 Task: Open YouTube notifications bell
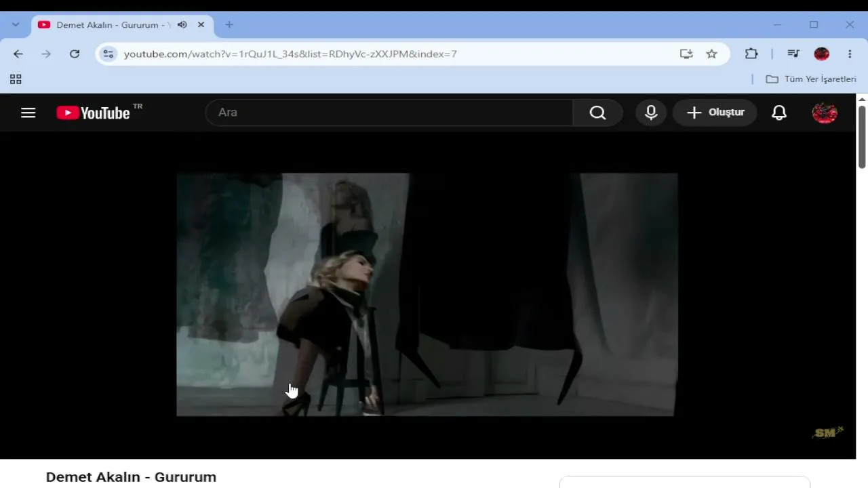pos(779,113)
